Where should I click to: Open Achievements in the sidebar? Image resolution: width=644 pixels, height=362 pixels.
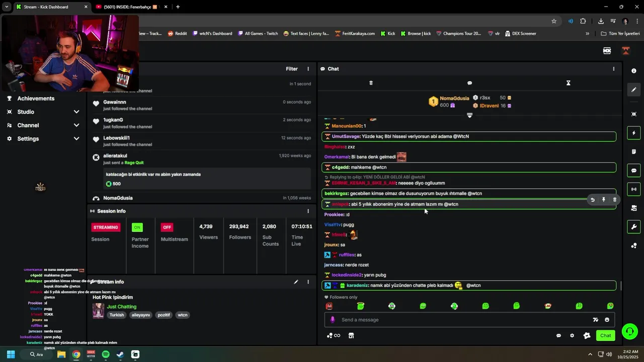(36, 99)
